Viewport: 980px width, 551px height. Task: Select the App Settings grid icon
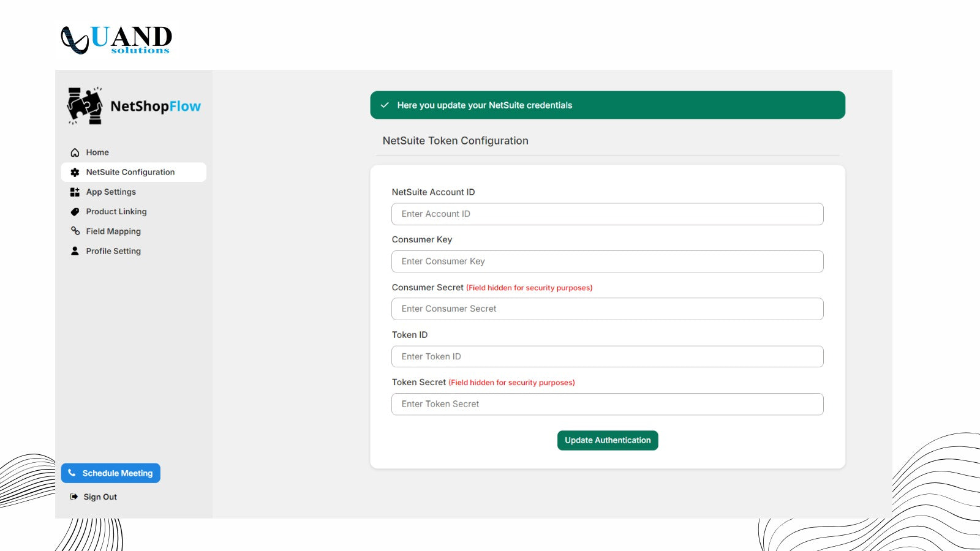[x=74, y=192]
